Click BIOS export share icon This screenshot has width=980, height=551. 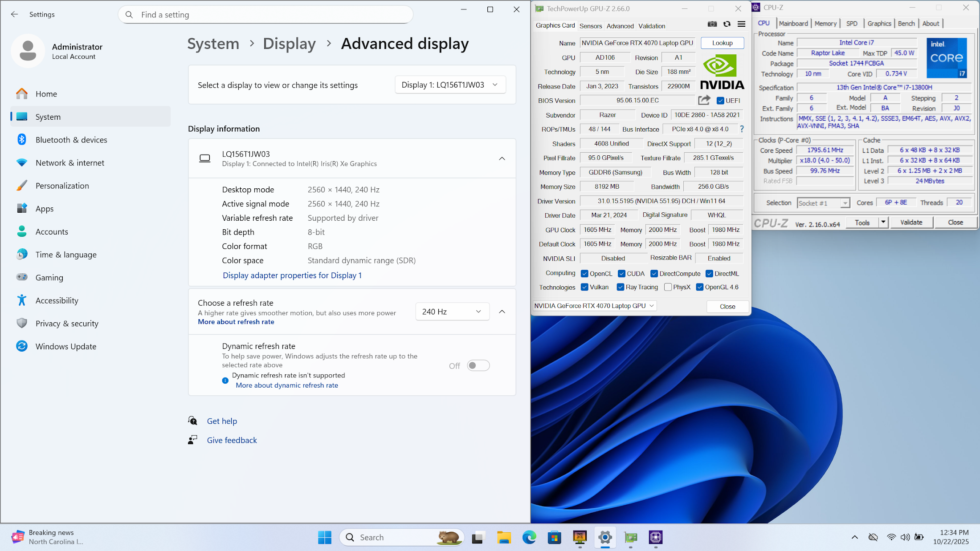click(x=704, y=100)
